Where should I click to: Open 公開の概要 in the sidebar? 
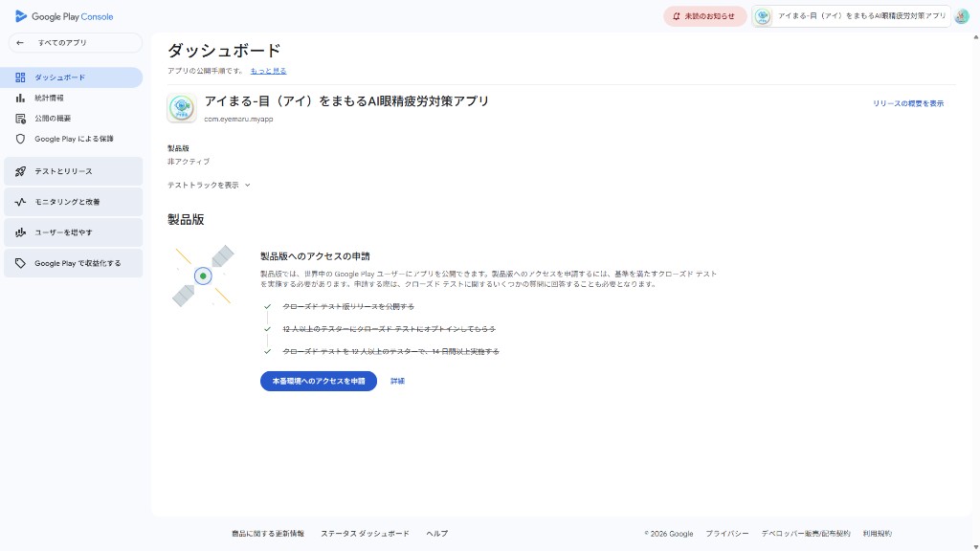click(71, 119)
